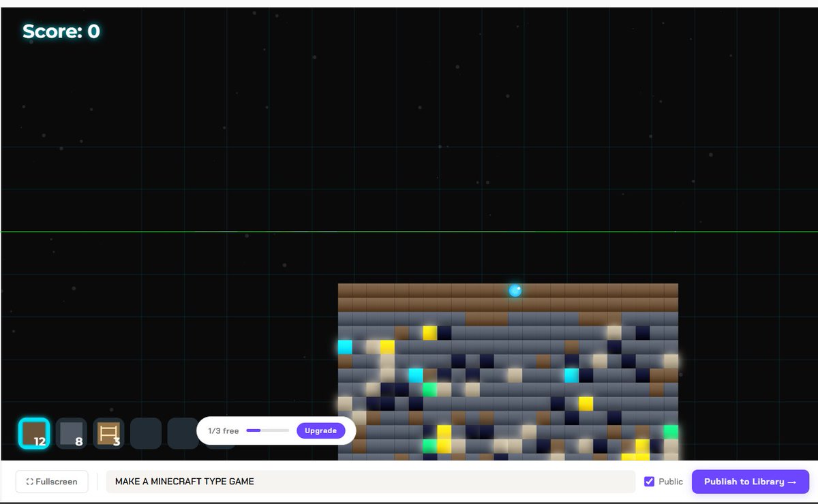Click Publish to Library
Viewport: 818px width, 504px height.
[751, 482]
